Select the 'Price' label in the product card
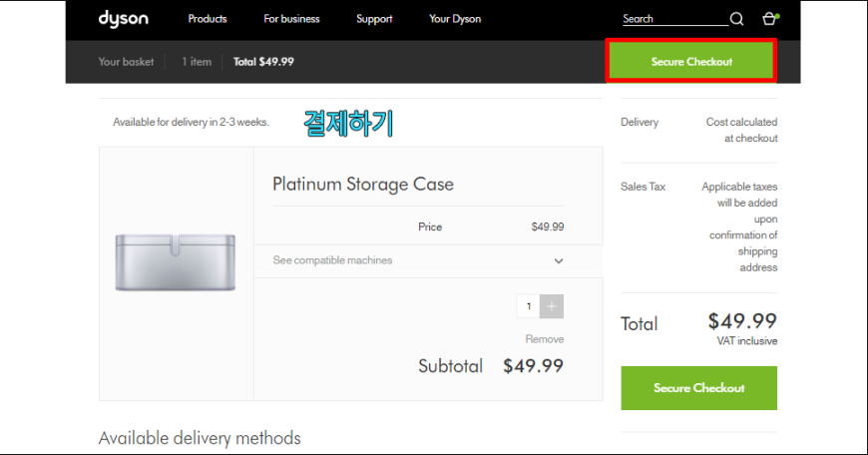Screen dimensions: 868x455 pyautogui.click(x=430, y=227)
